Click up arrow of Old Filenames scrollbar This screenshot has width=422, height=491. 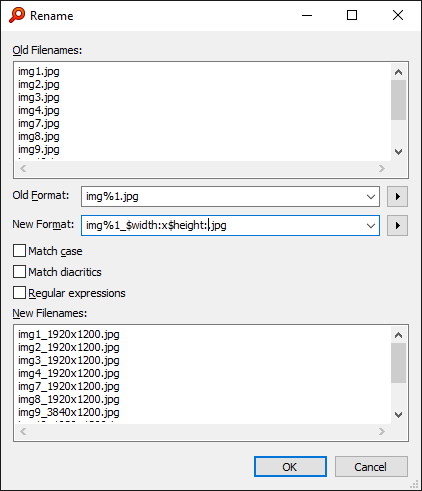[398, 72]
